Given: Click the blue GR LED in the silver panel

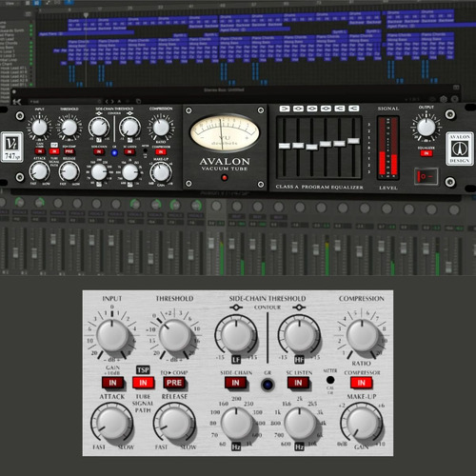Looking at the screenshot, I should pyautogui.click(x=268, y=385).
